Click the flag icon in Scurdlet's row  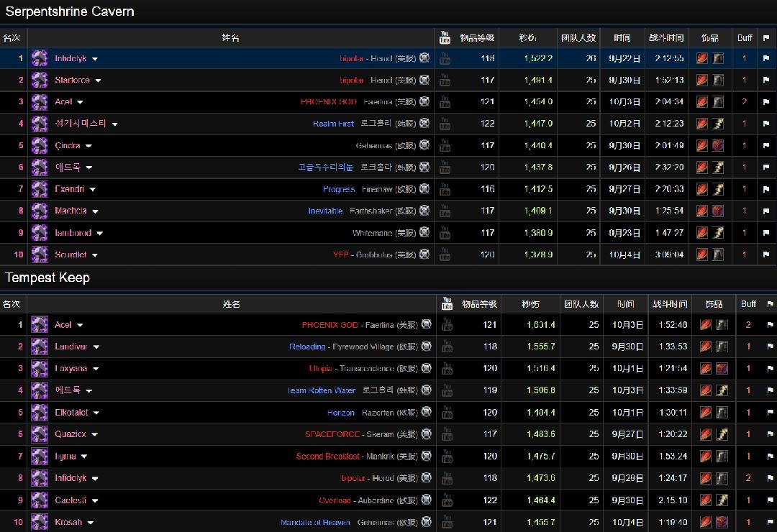765,254
